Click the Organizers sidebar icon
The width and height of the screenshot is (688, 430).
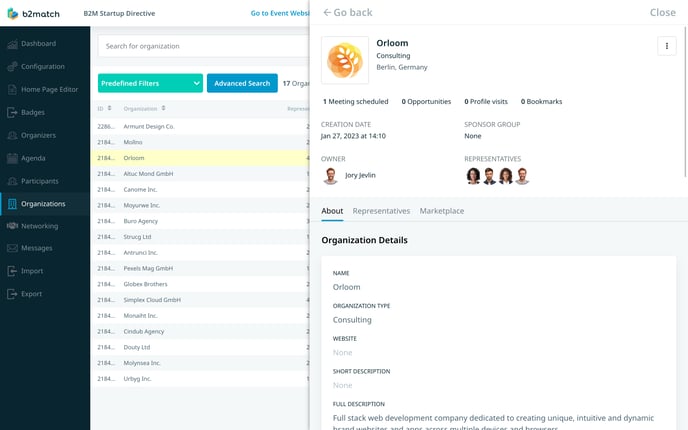pyautogui.click(x=12, y=135)
